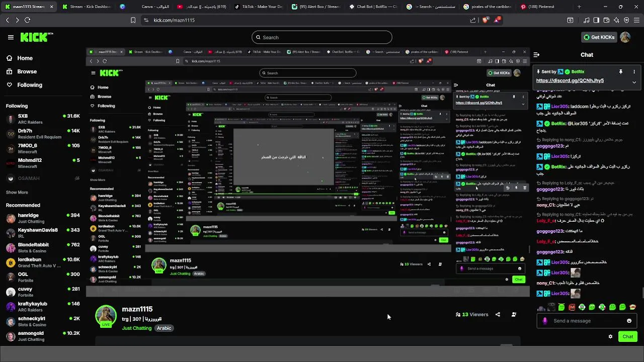Open Brave Rewards triangle icon
The image size is (644, 362).
tap(497, 20)
